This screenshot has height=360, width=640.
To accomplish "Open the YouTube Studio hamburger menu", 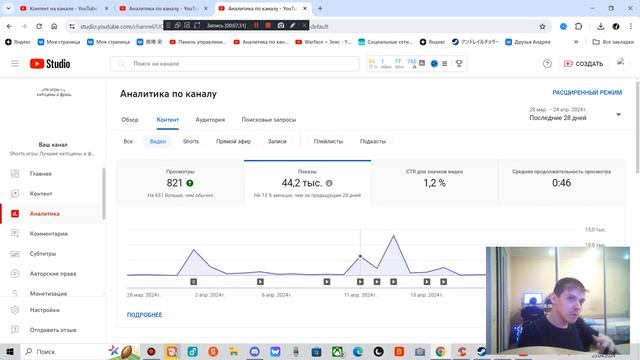I will coord(15,64).
